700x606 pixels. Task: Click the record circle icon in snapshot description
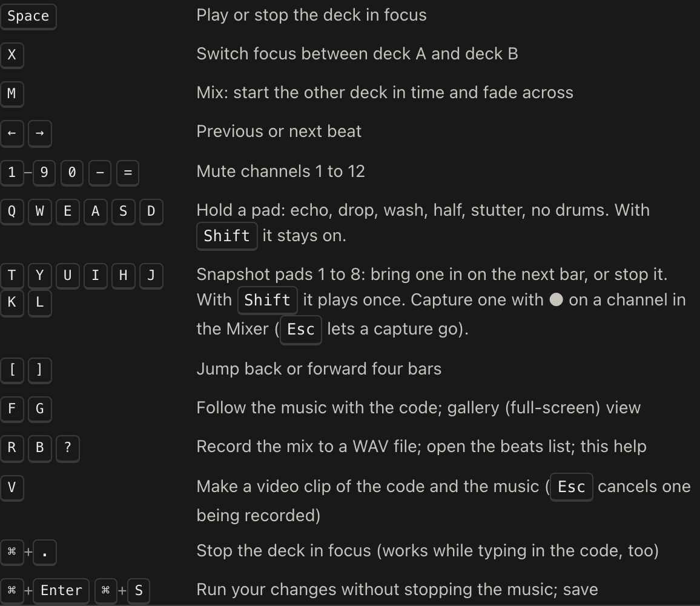(556, 300)
